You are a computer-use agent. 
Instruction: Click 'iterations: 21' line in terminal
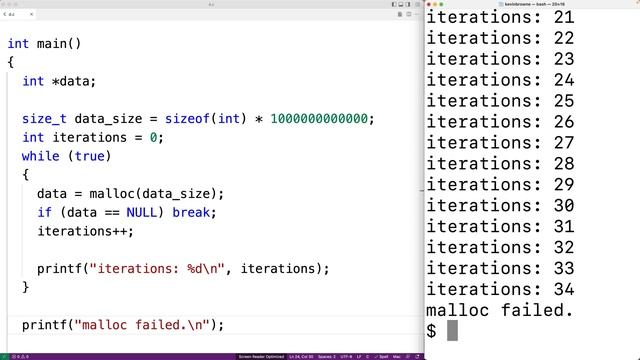pos(500,17)
